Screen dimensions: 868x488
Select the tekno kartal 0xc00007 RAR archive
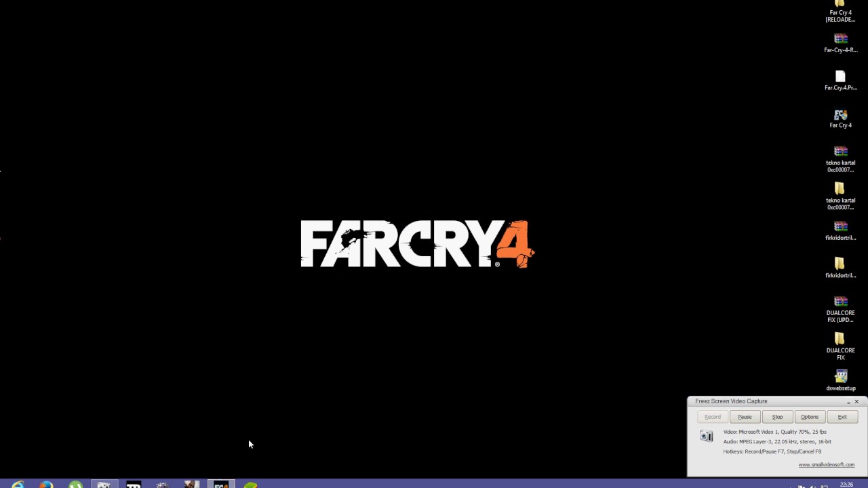(x=840, y=159)
